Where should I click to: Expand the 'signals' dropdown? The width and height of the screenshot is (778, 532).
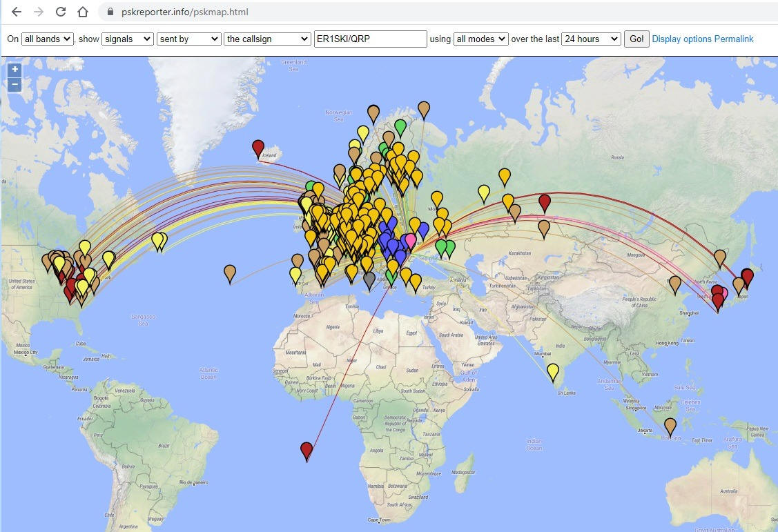(127, 39)
